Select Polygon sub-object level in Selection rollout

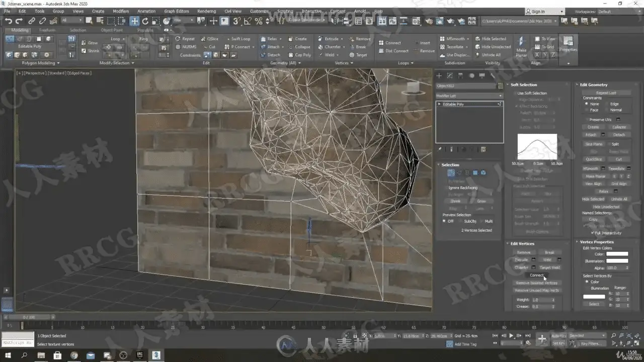point(475,173)
